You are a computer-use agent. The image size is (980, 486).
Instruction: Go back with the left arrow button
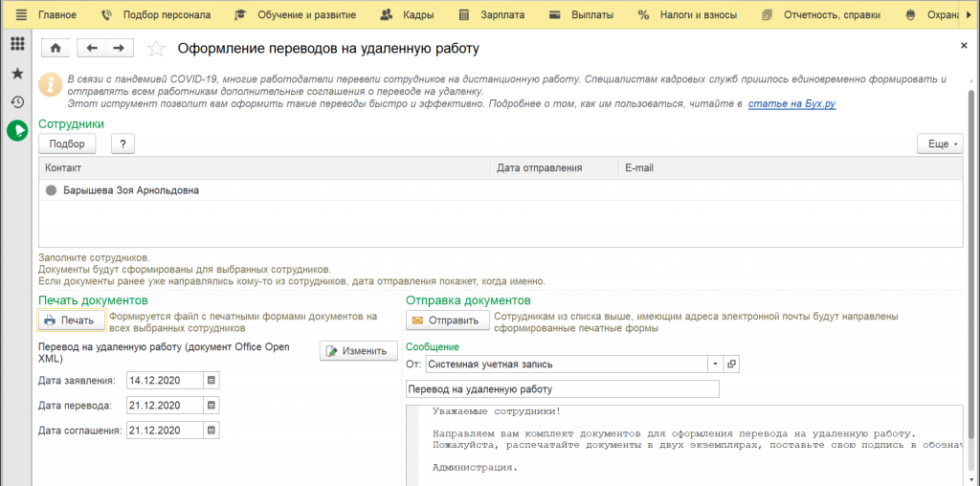tap(92, 48)
